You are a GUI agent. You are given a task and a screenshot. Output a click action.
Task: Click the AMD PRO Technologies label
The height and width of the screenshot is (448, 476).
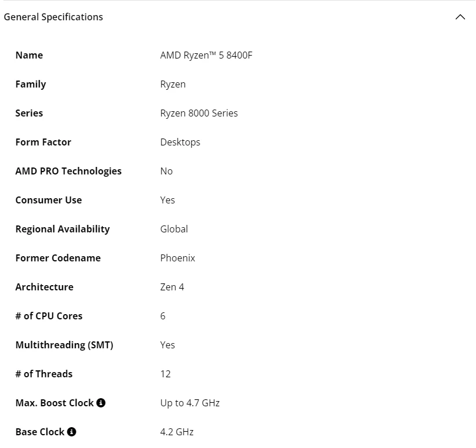pyautogui.click(x=68, y=171)
